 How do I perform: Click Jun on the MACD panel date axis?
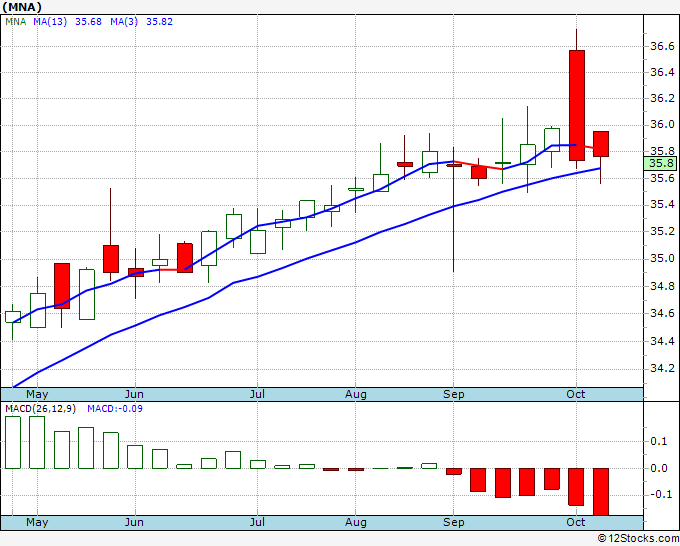134,522
